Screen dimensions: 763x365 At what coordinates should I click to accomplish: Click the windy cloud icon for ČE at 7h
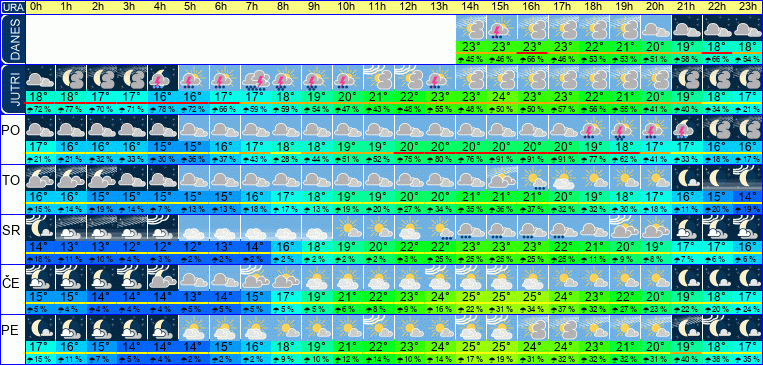255,277
